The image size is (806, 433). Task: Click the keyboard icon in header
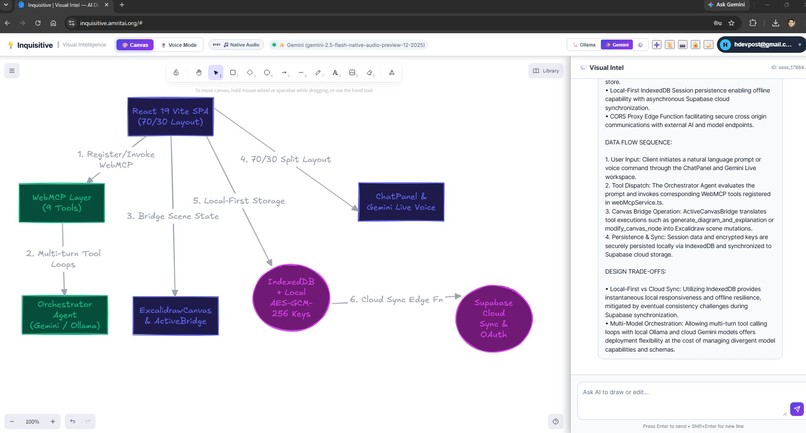coord(683,45)
